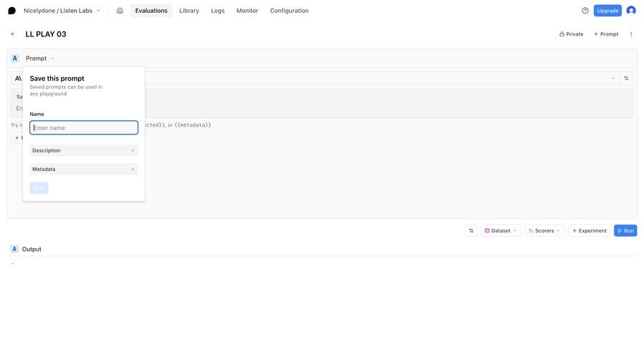The image size is (644, 346).
Task: Open the playground settings sliders icon near Dataset
Action: [471, 231]
